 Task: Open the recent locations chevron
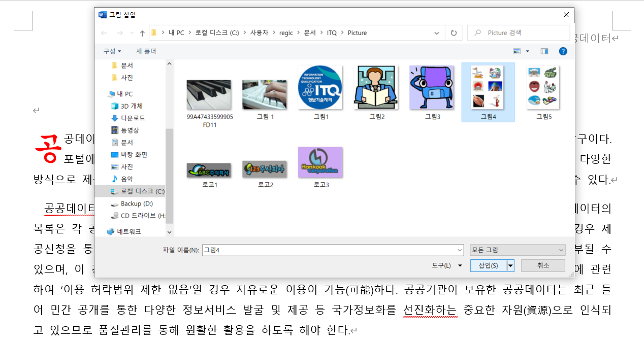(x=132, y=33)
